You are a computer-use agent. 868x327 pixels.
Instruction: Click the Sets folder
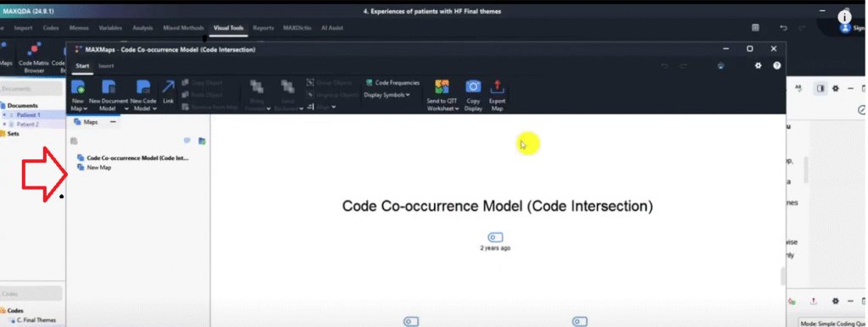click(13, 133)
